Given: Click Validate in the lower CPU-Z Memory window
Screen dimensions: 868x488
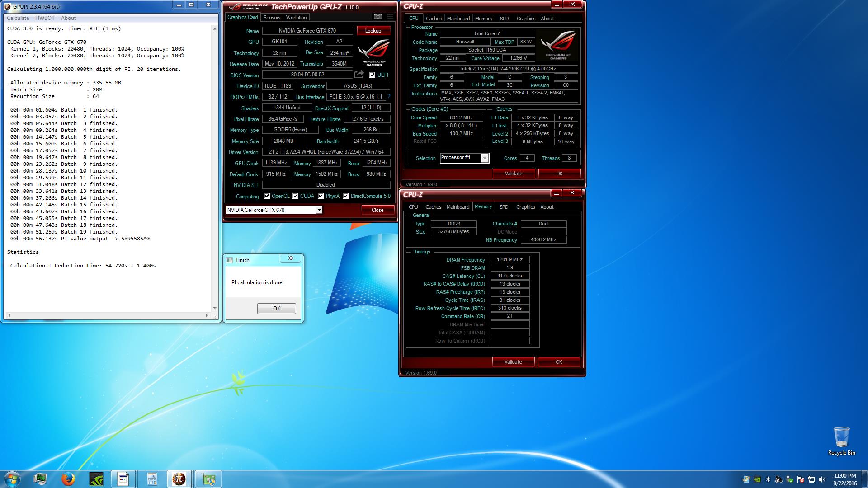Looking at the screenshot, I should pos(513,362).
